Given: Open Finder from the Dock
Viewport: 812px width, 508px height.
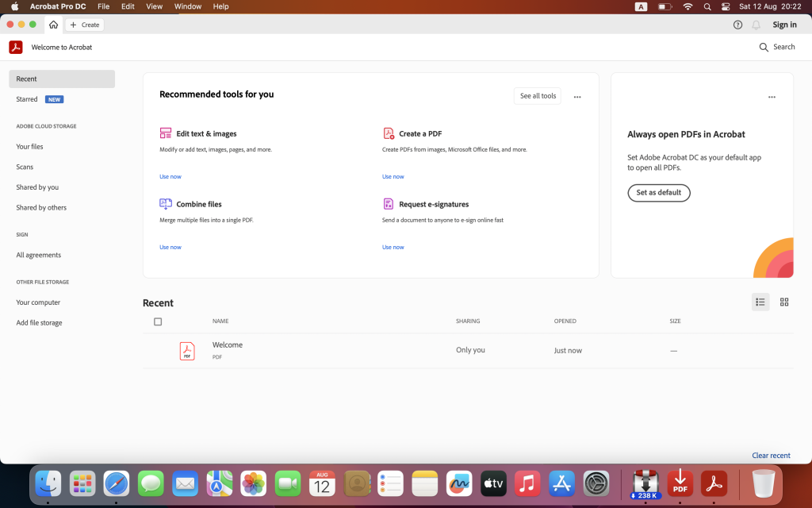Looking at the screenshot, I should pos(48,483).
